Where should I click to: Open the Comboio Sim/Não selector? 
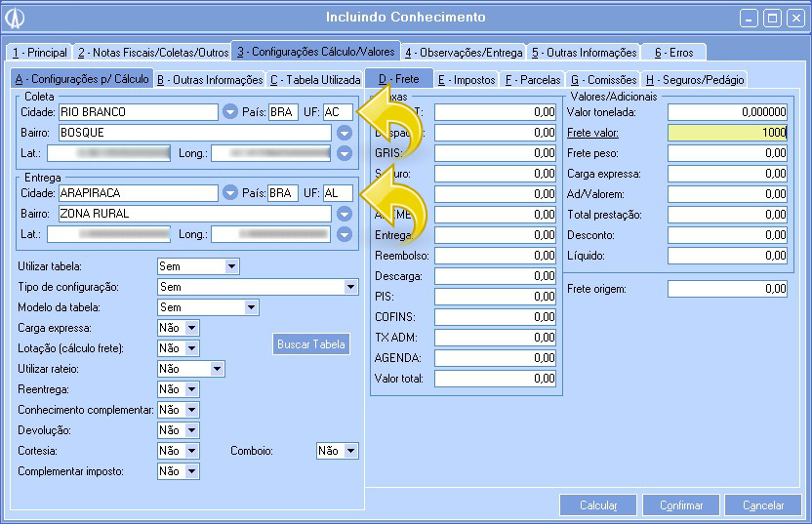pos(337,451)
